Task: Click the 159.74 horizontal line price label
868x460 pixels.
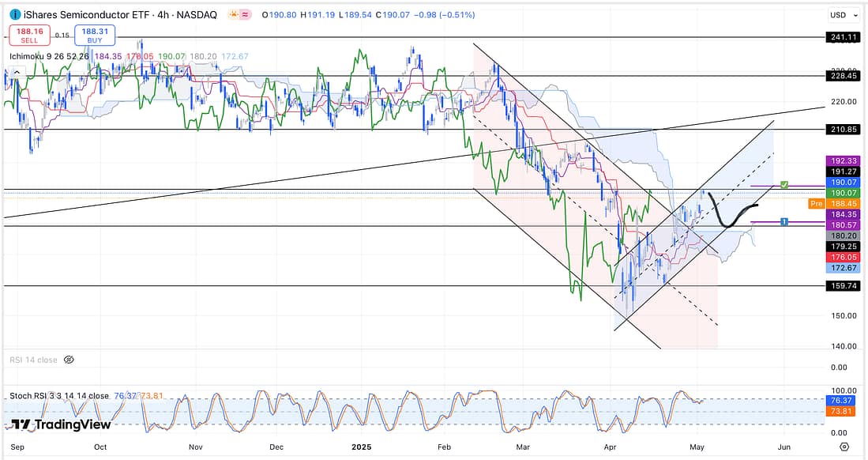Action: [843, 286]
